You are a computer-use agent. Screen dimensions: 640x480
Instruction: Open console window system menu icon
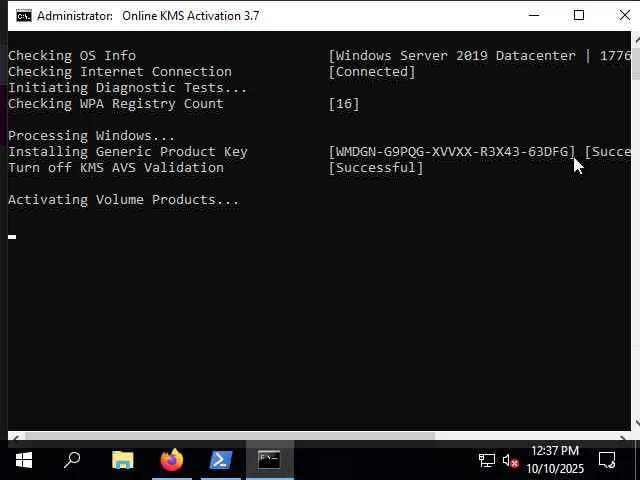(x=24, y=16)
